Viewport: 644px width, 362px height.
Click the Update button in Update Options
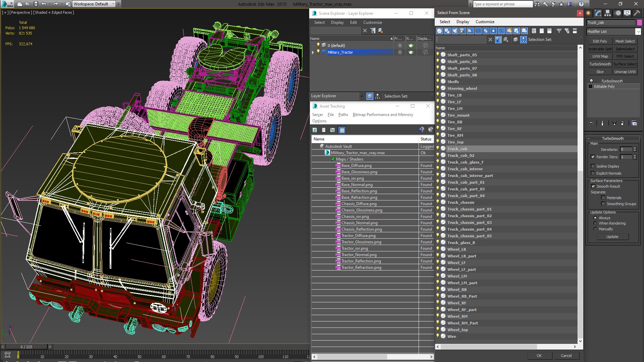tap(612, 237)
